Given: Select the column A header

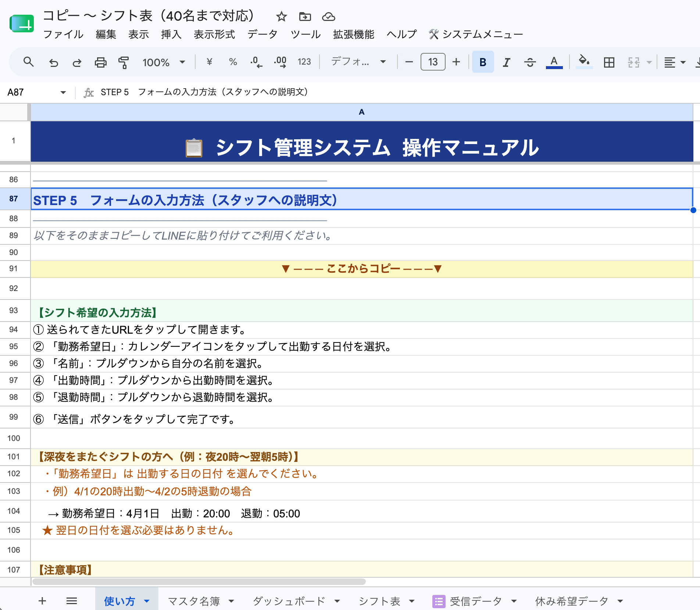Looking at the screenshot, I should click(362, 112).
